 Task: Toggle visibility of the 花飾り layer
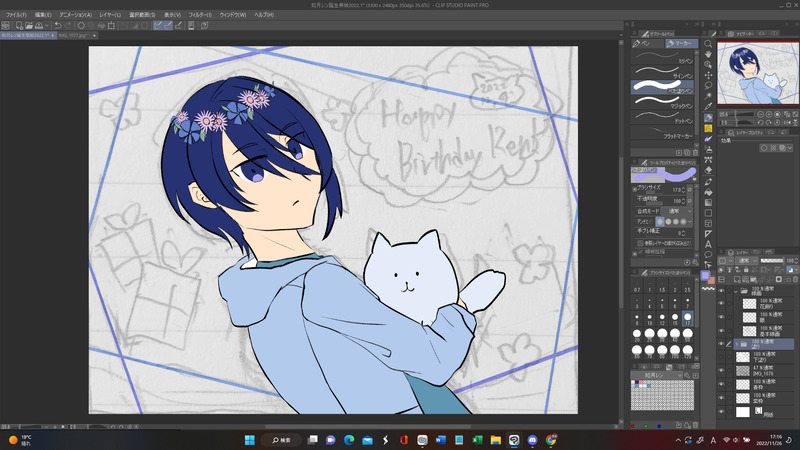click(x=721, y=304)
